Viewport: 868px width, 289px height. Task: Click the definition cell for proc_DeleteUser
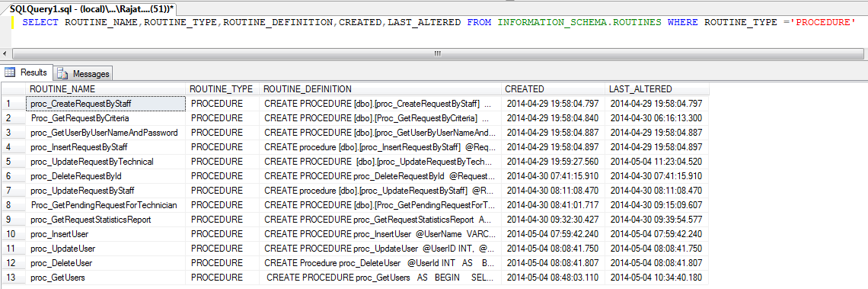coord(380,263)
